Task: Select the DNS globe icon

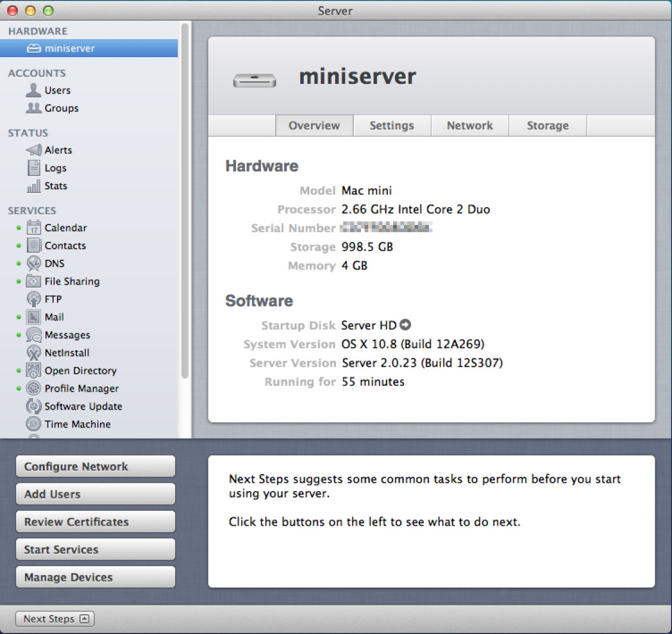Action: click(33, 263)
